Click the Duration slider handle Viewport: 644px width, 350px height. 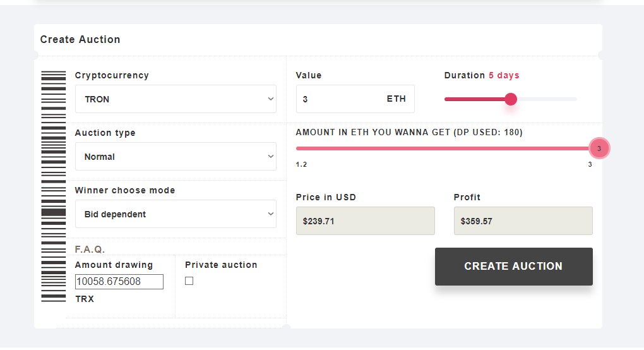tap(511, 99)
